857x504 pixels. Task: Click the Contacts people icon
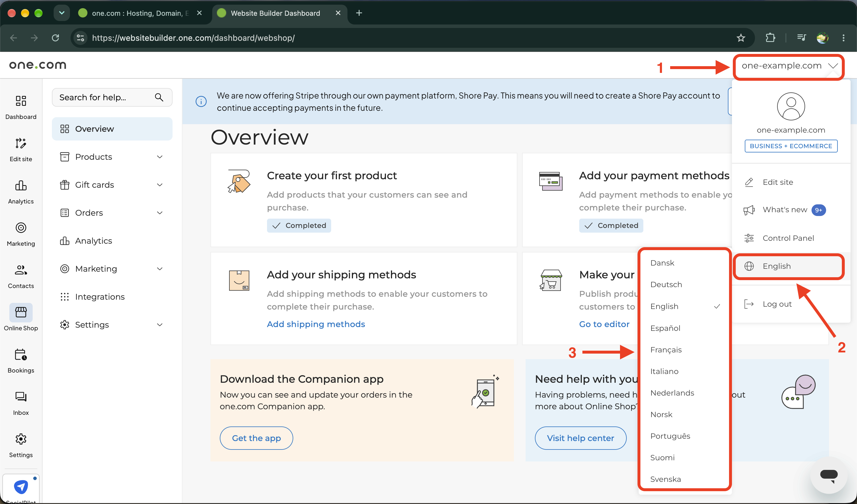click(x=21, y=270)
